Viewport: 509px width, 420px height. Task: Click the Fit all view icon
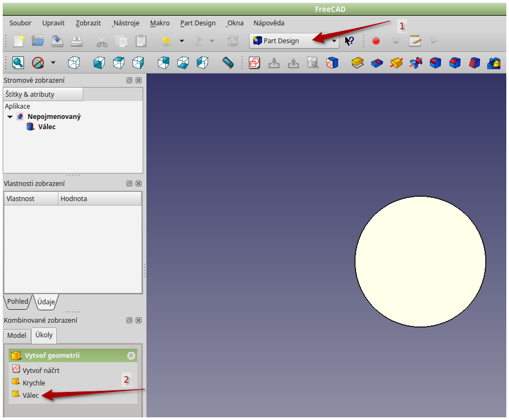click(18, 63)
